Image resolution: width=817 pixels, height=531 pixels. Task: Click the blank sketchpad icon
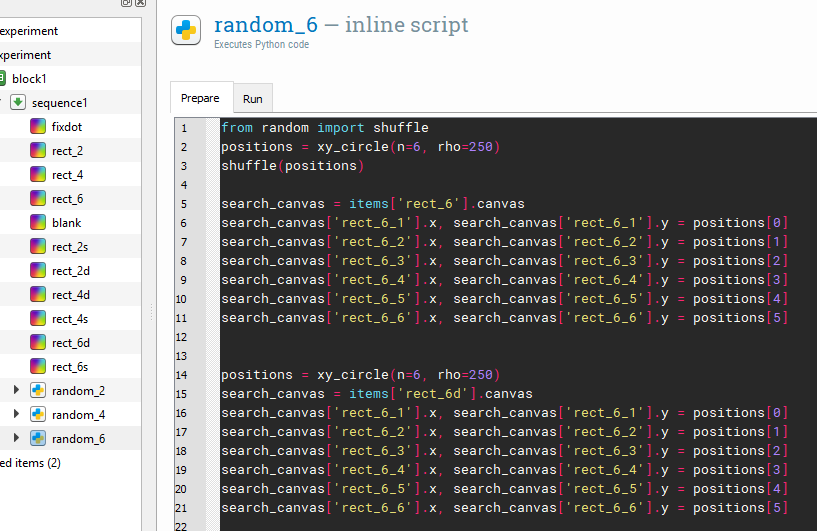click(38, 222)
